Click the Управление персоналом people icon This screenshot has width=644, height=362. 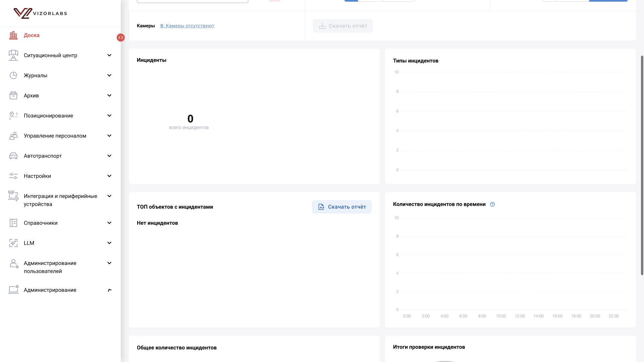tap(13, 136)
